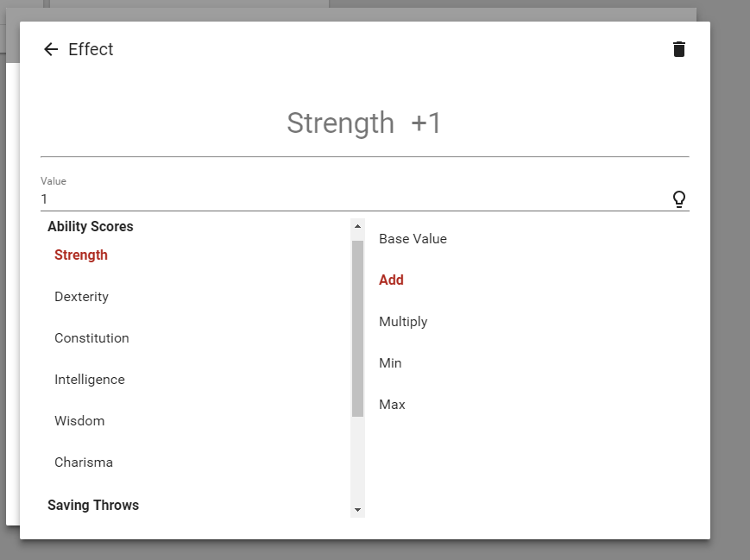The image size is (750, 560).
Task: Click the back arrow icon
Action: pos(51,49)
